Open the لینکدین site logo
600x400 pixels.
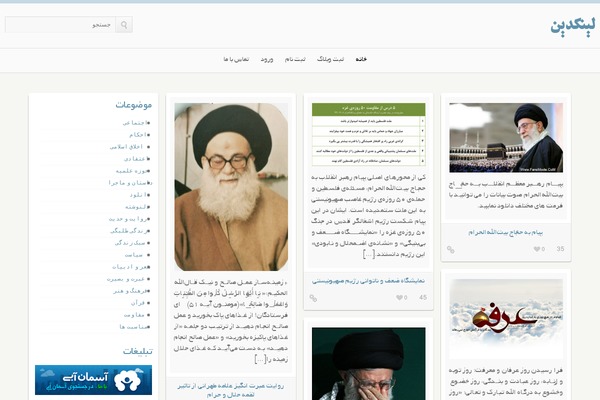tap(570, 25)
